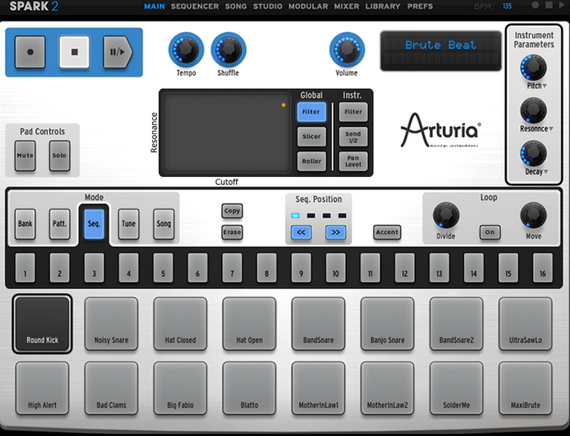
Task: Advance sequence position with >> arrow
Action: point(335,232)
